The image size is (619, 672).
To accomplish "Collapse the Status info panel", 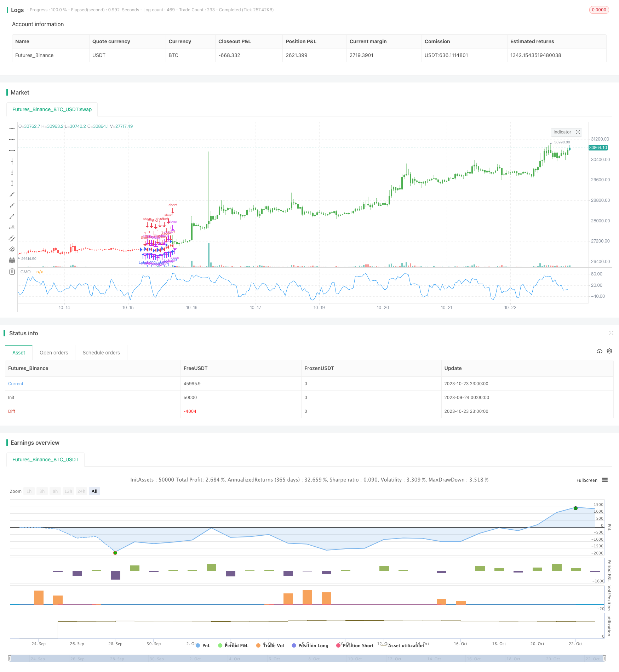I will click(x=611, y=333).
